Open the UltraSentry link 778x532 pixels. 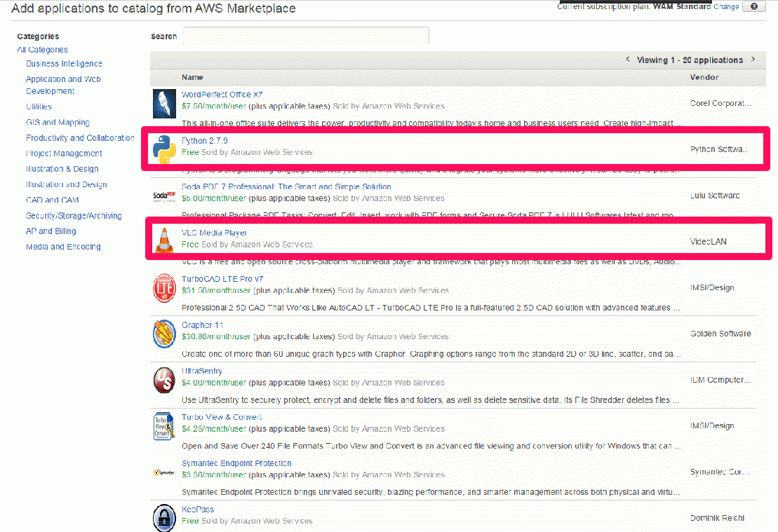click(201, 371)
